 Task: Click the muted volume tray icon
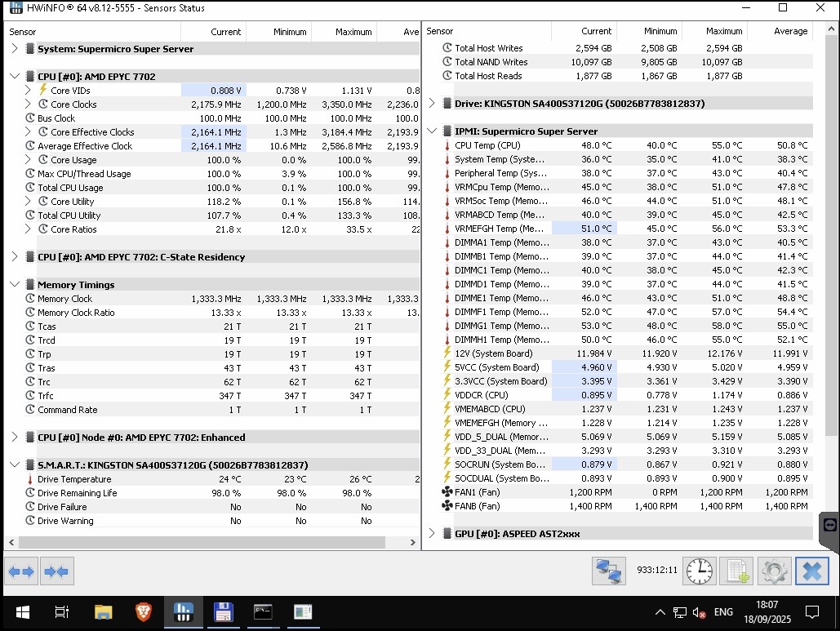[699, 612]
